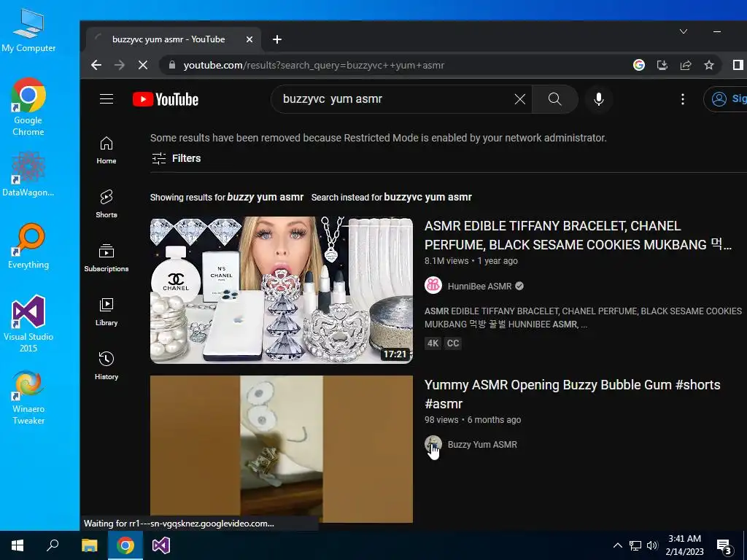Switch to Visual Studio on the taskbar
The image size is (747, 560).
tap(161, 545)
